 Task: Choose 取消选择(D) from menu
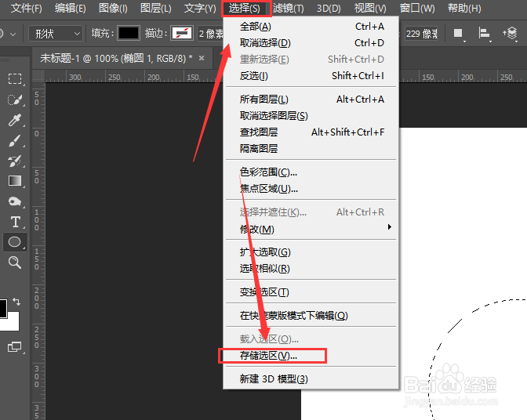coord(311,42)
